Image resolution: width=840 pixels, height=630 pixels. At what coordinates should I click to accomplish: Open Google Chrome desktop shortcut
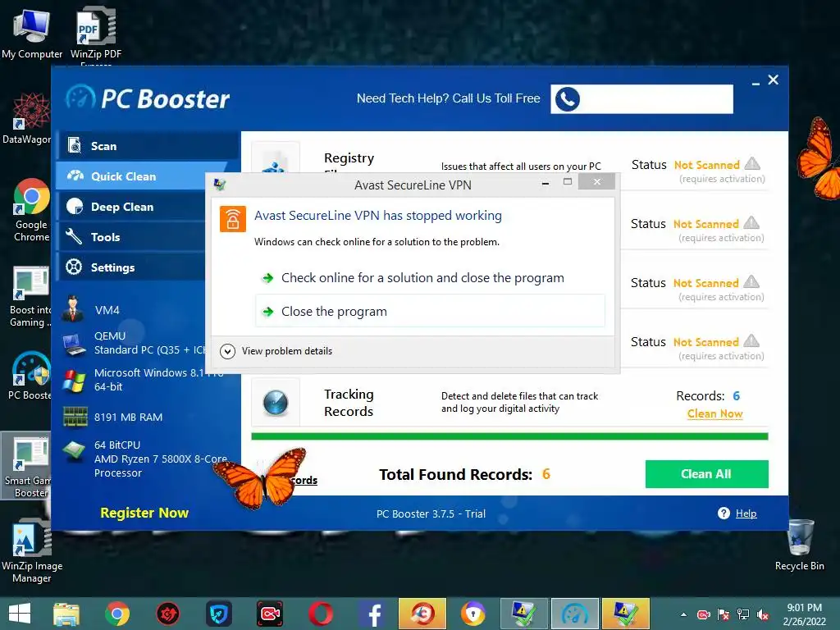31,210
